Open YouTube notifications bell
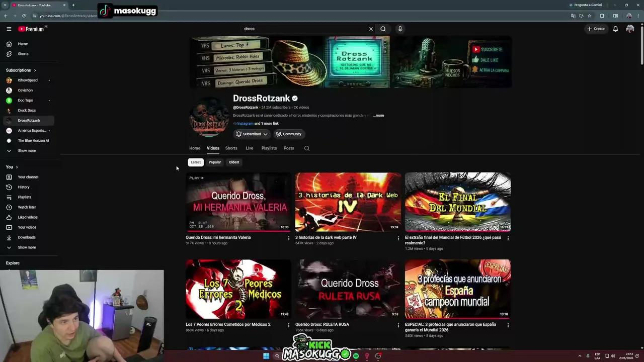 point(615,29)
